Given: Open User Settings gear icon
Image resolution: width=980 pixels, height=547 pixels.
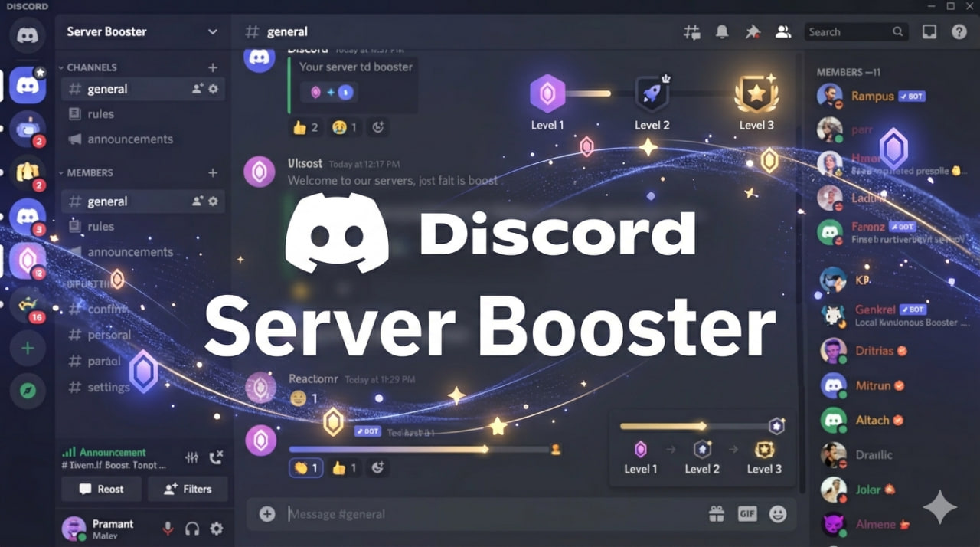Looking at the screenshot, I should [x=217, y=528].
